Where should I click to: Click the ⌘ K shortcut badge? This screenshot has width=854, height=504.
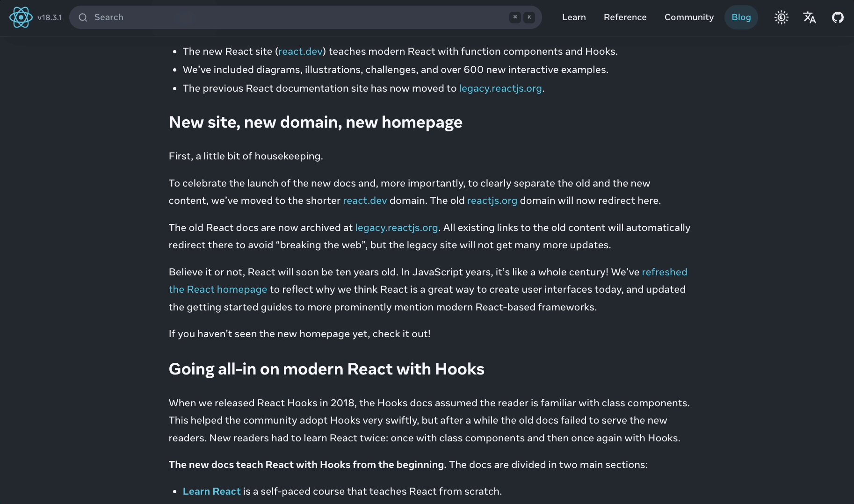coord(522,17)
